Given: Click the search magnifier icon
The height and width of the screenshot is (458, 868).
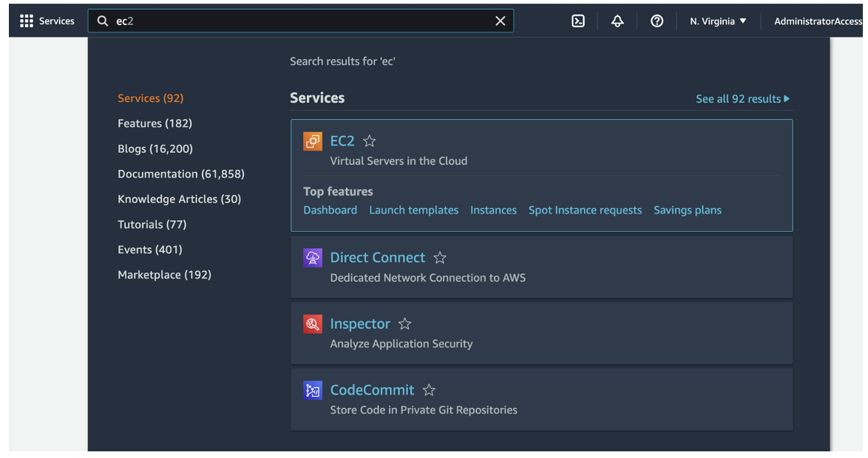Looking at the screenshot, I should coord(103,21).
